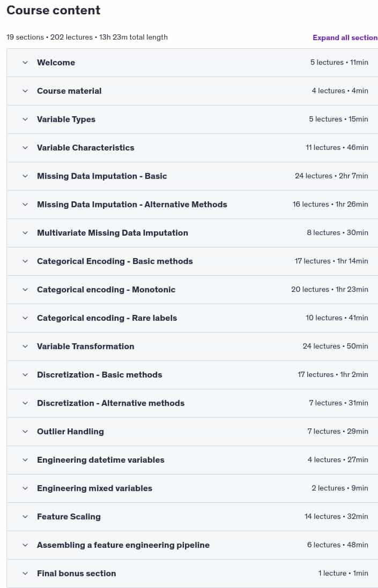Click chevron next to Missing Data Imputation - Alternative Methods
The width and height of the screenshot is (378, 588).
coord(25,205)
